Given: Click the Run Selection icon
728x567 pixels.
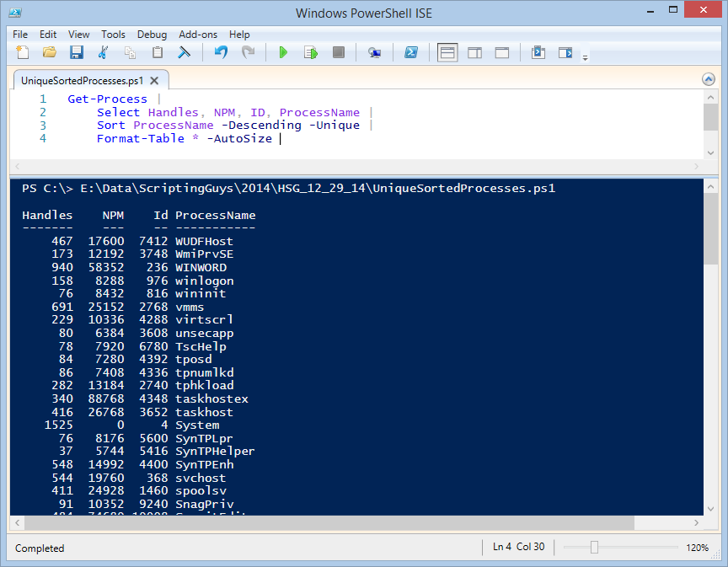Looking at the screenshot, I should 310,53.
